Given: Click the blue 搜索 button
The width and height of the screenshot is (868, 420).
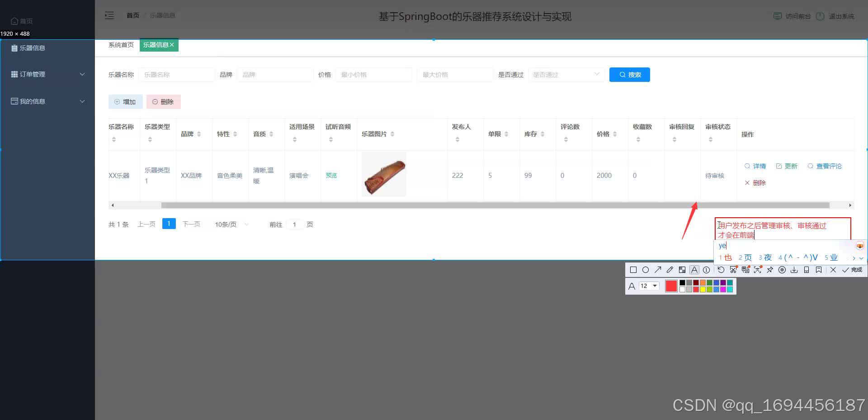Looking at the screenshot, I should [630, 75].
